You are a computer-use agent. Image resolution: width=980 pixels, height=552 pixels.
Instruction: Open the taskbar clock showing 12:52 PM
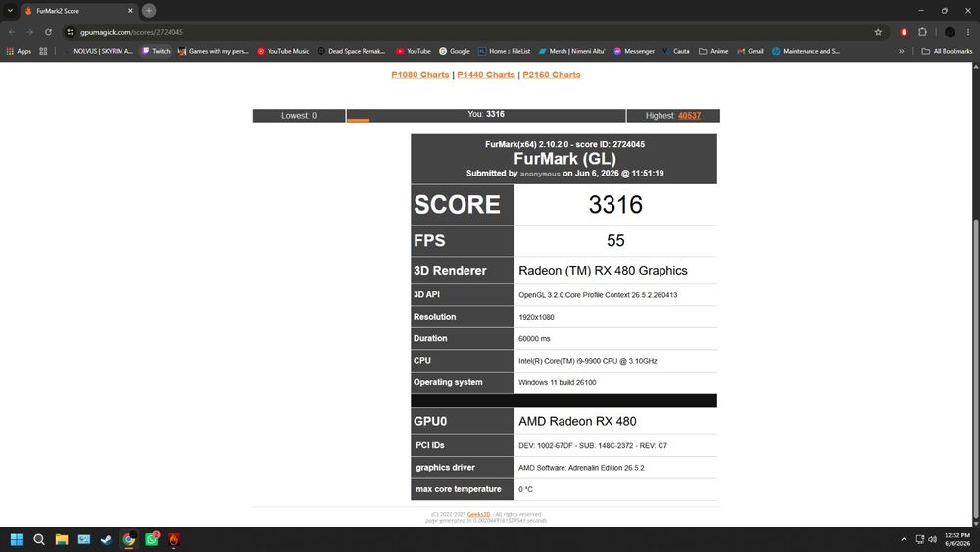tap(956, 539)
